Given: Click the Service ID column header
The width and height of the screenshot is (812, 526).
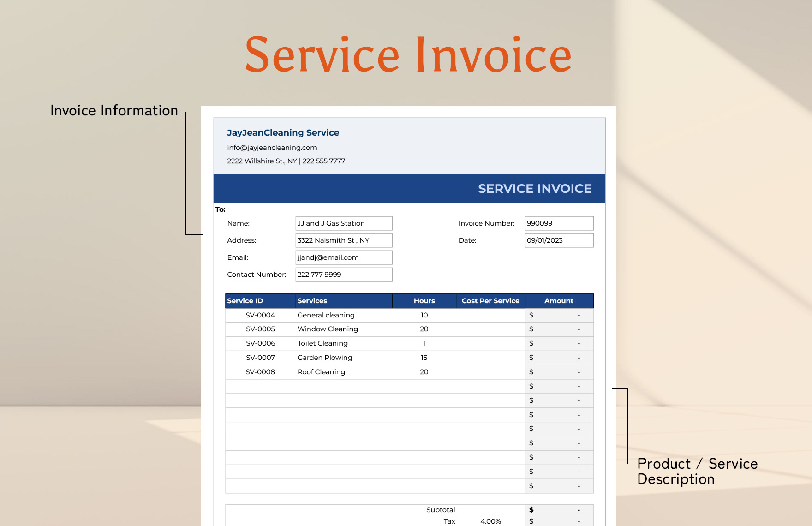Looking at the screenshot, I should (245, 300).
